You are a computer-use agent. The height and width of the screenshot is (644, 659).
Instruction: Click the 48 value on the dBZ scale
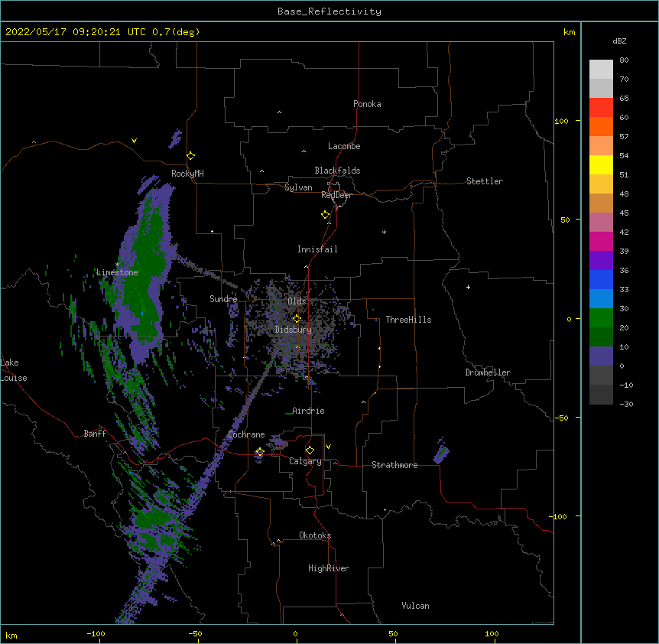click(x=624, y=194)
